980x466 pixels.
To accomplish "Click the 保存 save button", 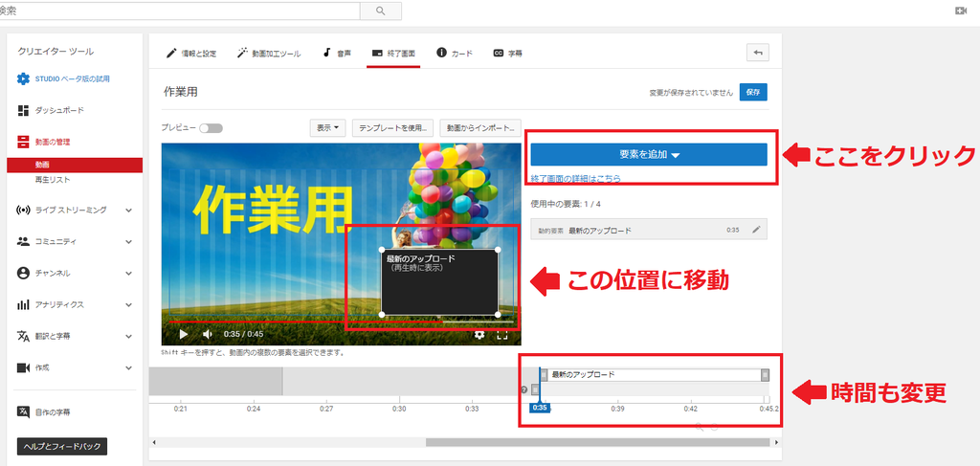I will point(753,92).
